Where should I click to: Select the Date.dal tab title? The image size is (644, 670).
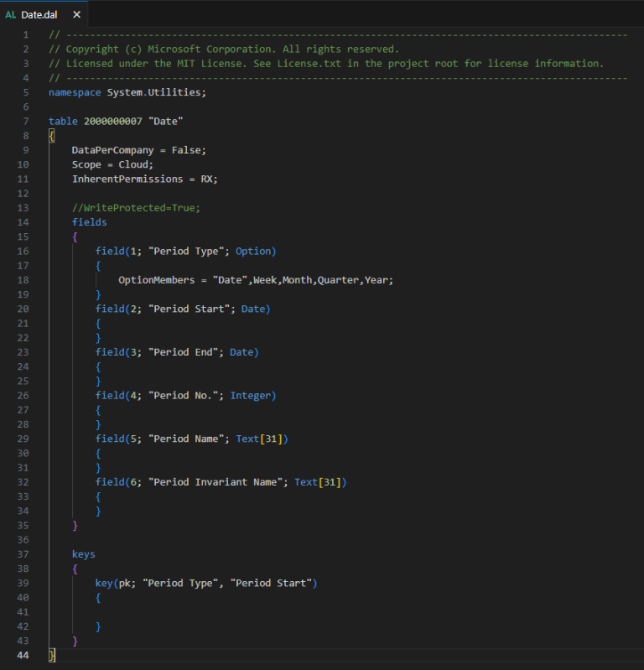pos(39,15)
